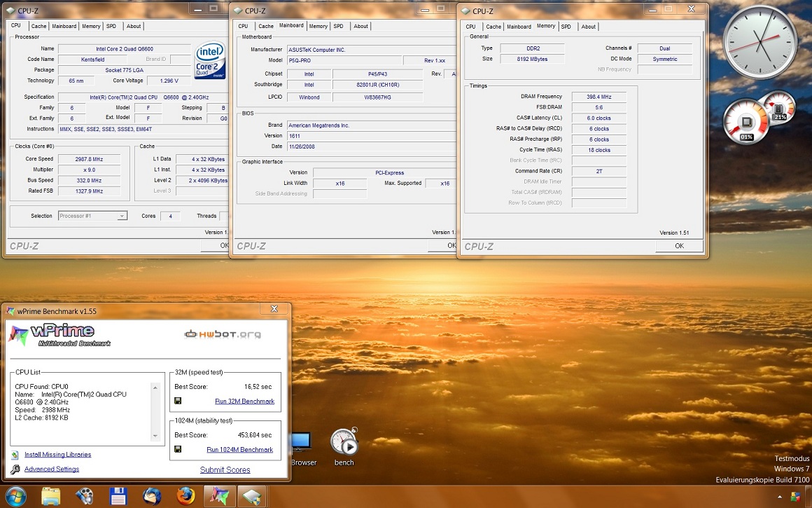Open the Browser desktop shortcut
The image size is (812, 508).
[303, 449]
